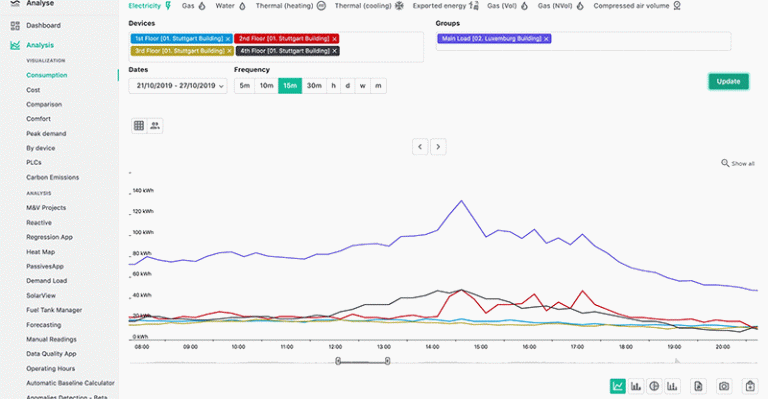The width and height of the screenshot is (768, 399).
Task: Open Comparison in sidebar
Action: (44, 104)
